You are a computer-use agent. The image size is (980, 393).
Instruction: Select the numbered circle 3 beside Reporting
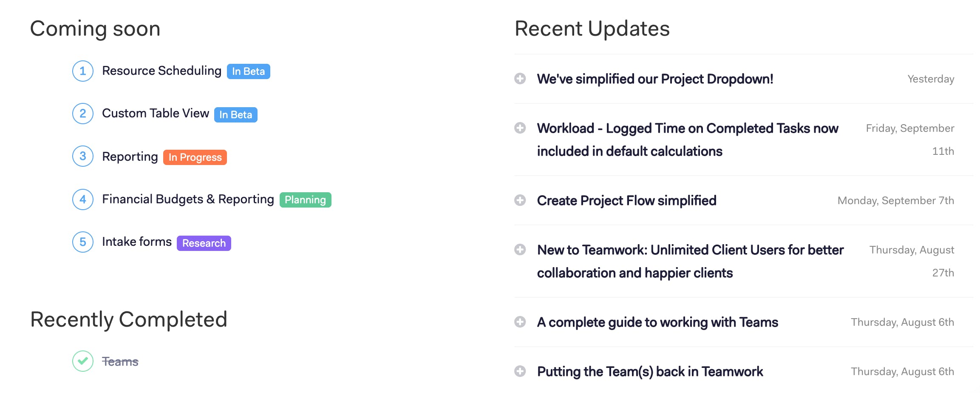[x=83, y=157]
